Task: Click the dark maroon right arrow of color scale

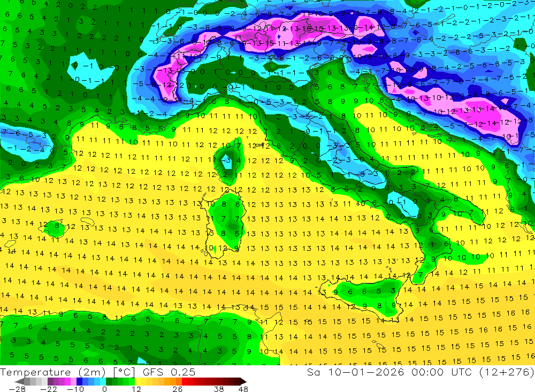Action: click(243, 381)
